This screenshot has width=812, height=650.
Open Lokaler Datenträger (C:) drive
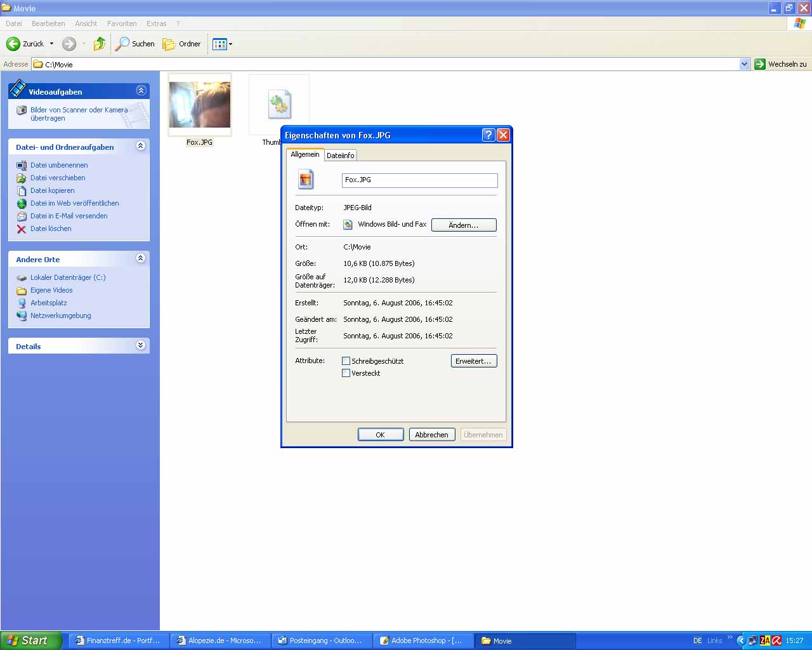click(x=67, y=277)
